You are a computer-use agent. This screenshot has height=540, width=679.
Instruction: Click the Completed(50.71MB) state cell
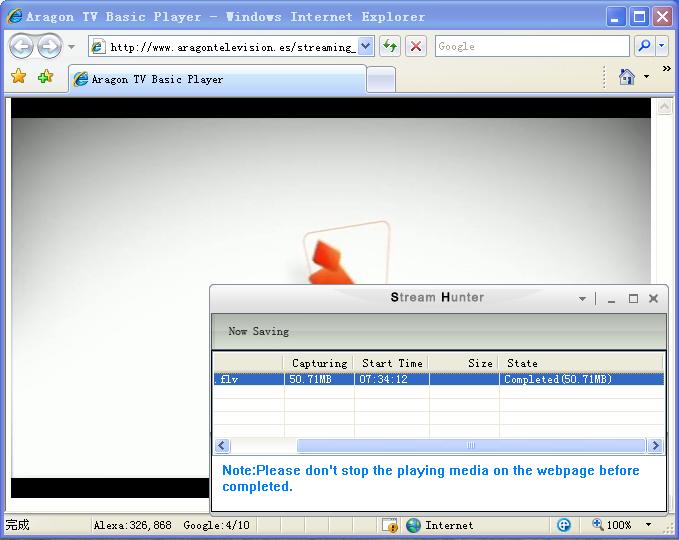pos(582,379)
